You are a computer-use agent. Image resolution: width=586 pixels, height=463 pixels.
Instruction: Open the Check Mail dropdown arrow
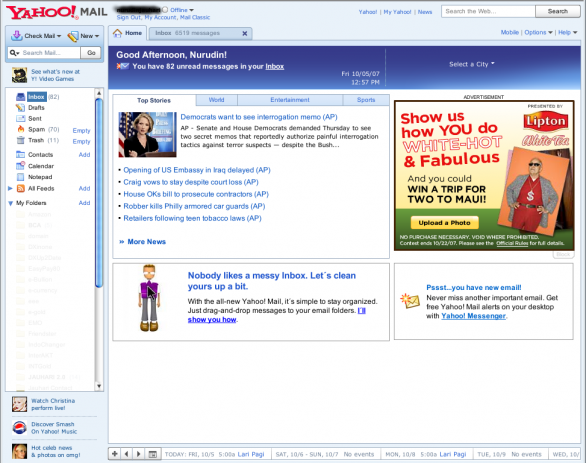59,36
